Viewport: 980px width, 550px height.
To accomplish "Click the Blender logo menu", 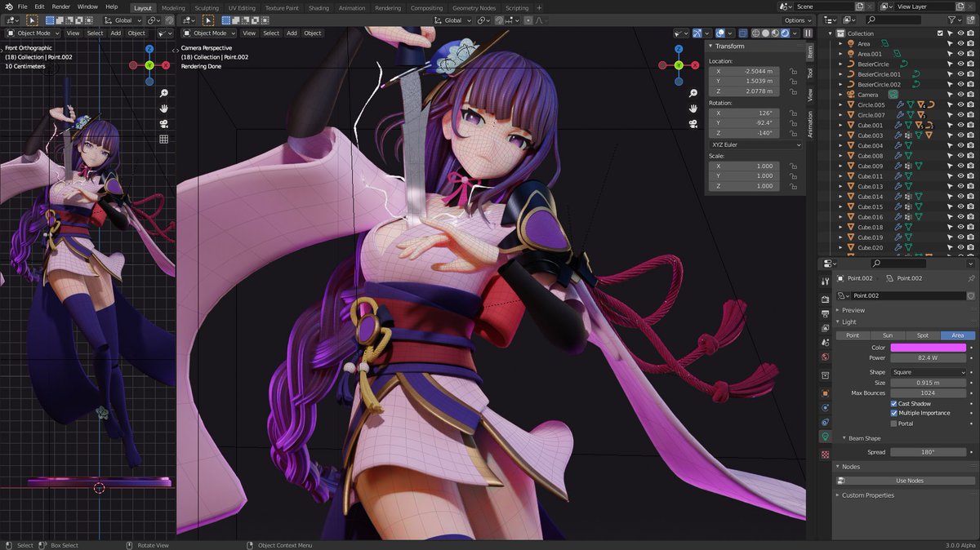I will point(8,7).
